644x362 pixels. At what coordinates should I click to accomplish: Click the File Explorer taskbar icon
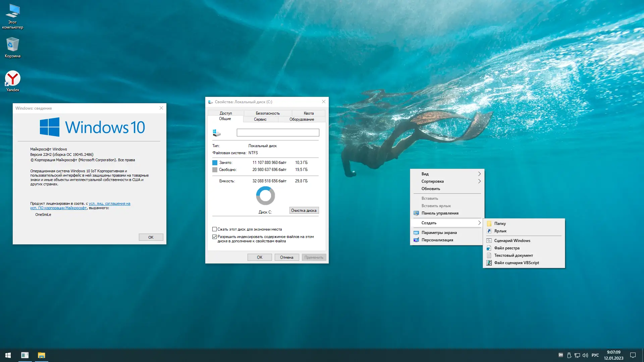(x=41, y=355)
